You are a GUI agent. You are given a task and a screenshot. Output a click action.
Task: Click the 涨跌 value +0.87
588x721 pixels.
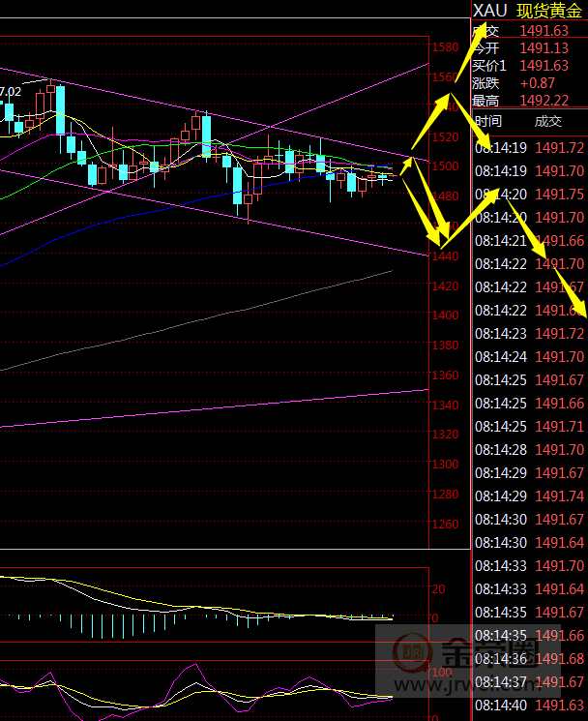[538, 83]
